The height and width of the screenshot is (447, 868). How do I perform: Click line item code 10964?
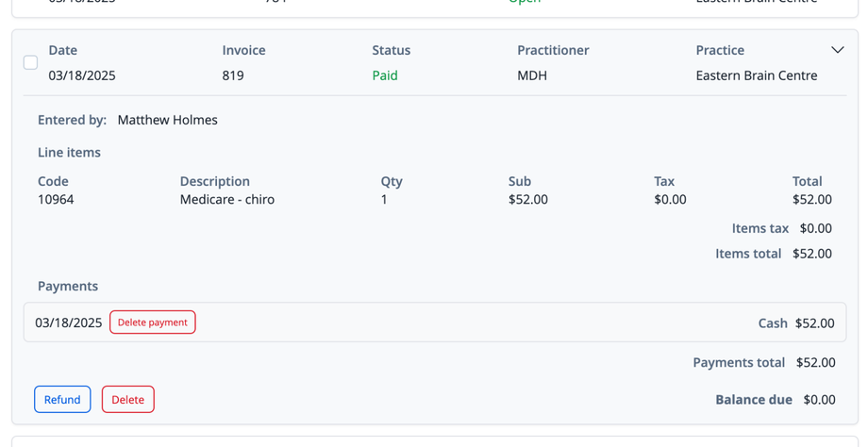pos(56,200)
